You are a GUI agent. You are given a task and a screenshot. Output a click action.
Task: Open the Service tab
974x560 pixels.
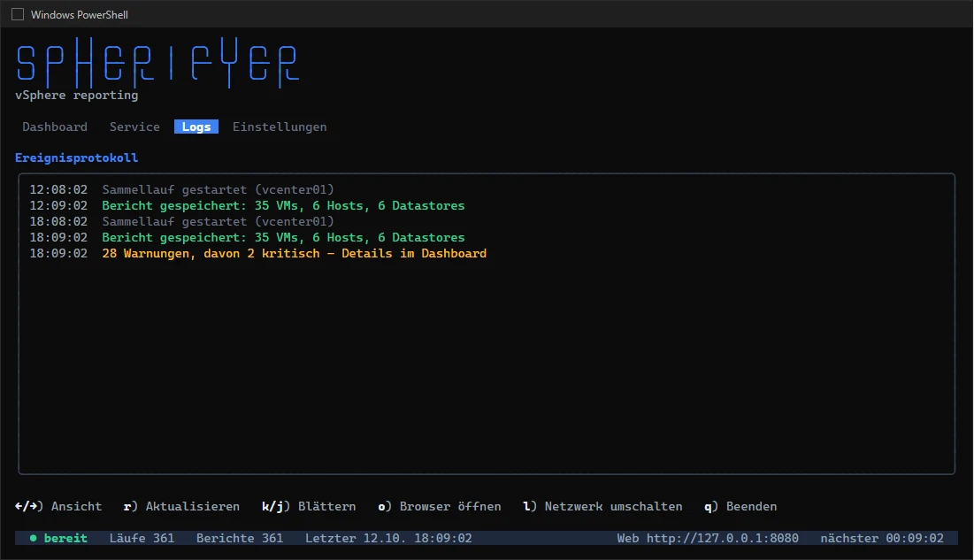pyautogui.click(x=134, y=127)
